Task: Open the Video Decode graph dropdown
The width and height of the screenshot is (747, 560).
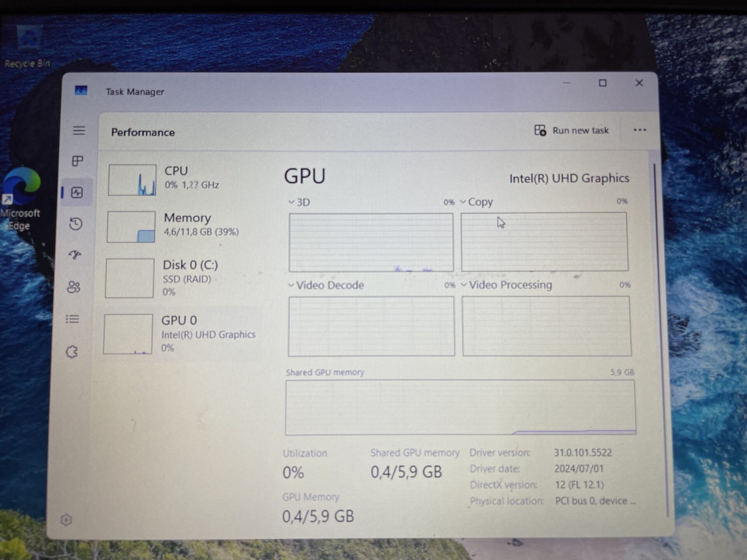Action: coord(326,285)
